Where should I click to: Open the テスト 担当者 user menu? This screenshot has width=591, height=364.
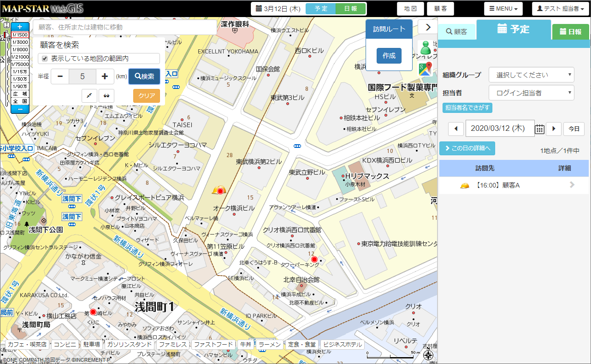[561, 9]
